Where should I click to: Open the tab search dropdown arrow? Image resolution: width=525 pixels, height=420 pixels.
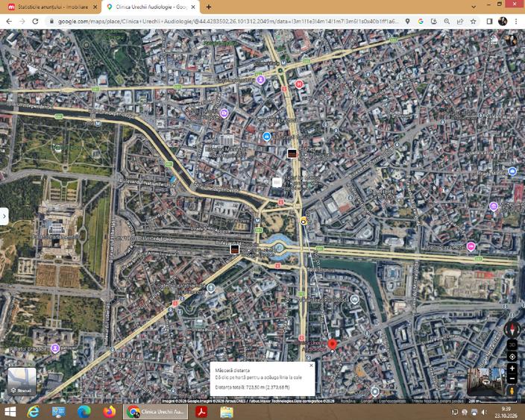(474, 7)
